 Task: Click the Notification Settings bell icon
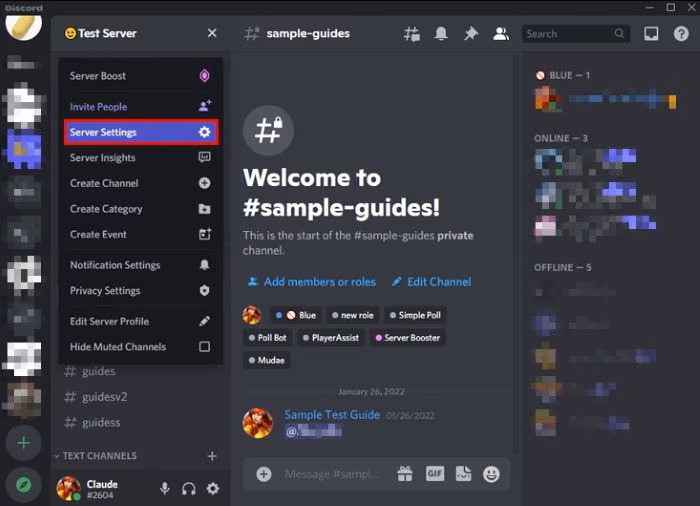[204, 265]
